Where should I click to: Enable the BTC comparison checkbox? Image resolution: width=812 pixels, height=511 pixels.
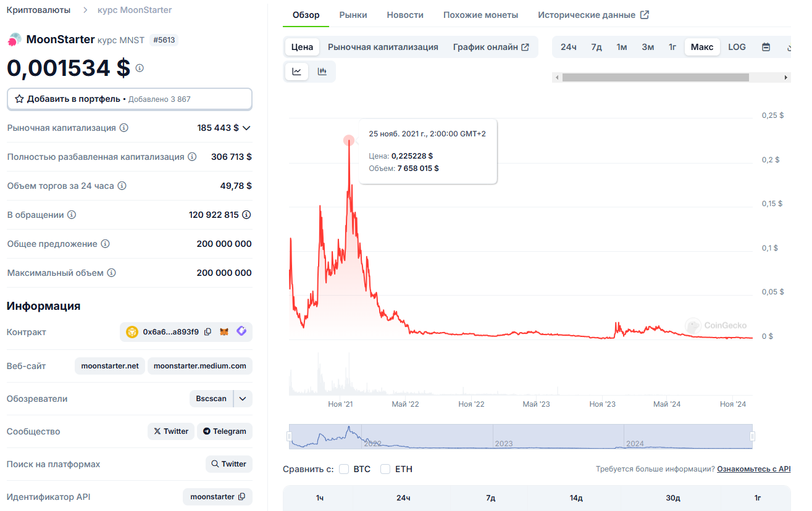(344, 469)
